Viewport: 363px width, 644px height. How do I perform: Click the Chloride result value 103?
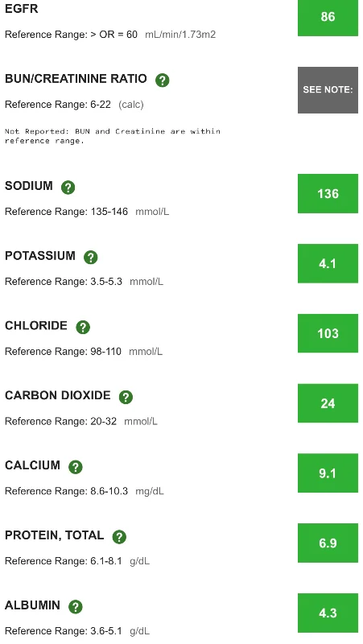328,333
